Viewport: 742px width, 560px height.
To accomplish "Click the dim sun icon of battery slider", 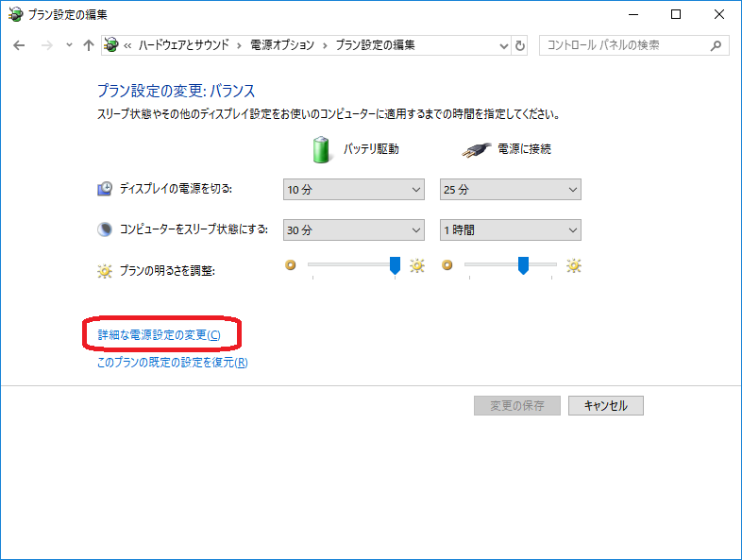I will (x=291, y=265).
